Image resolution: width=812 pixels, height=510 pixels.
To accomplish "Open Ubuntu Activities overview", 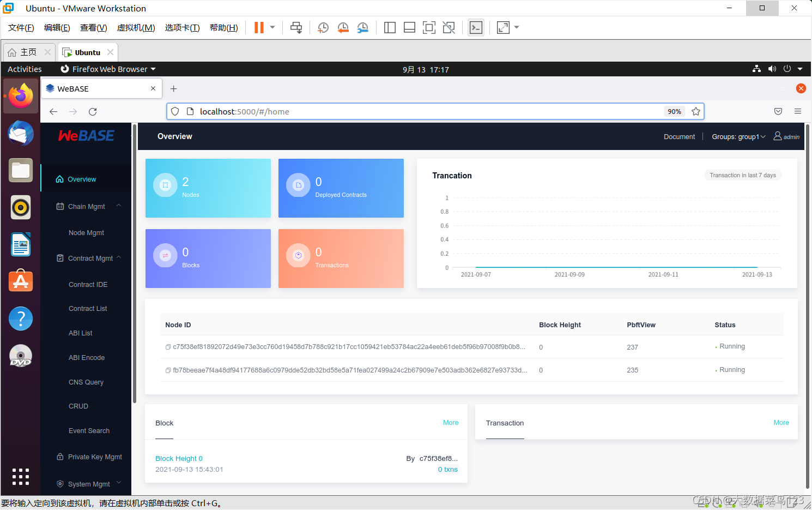I will (25, 69).
